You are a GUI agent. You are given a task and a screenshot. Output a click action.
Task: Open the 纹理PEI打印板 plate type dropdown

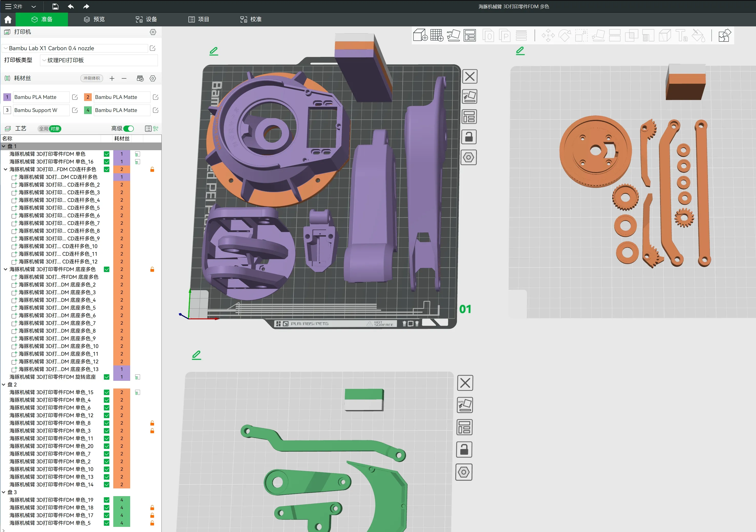pos(98,60)
